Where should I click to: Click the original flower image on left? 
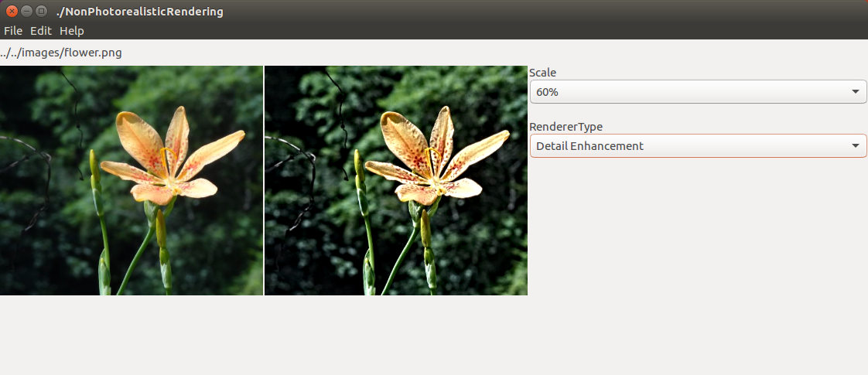tap(132, 180)
